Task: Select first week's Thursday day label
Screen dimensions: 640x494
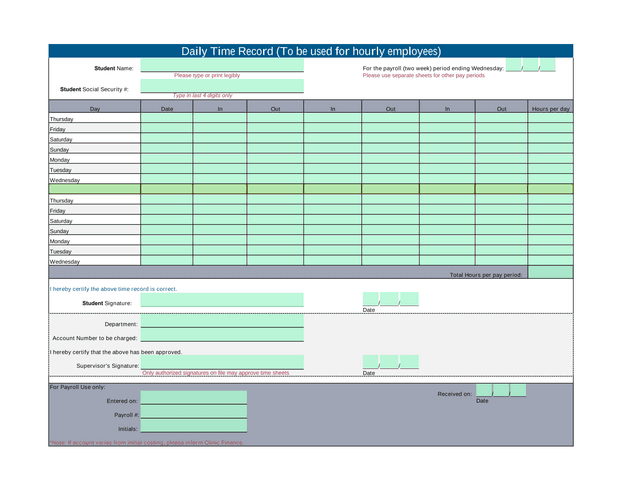Action: click(62, 119)
